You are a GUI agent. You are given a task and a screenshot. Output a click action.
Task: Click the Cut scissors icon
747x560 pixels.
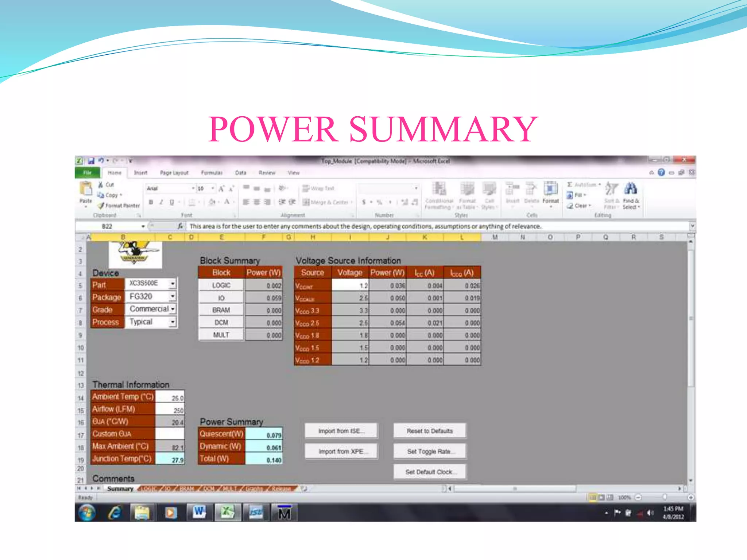[101, 185]
